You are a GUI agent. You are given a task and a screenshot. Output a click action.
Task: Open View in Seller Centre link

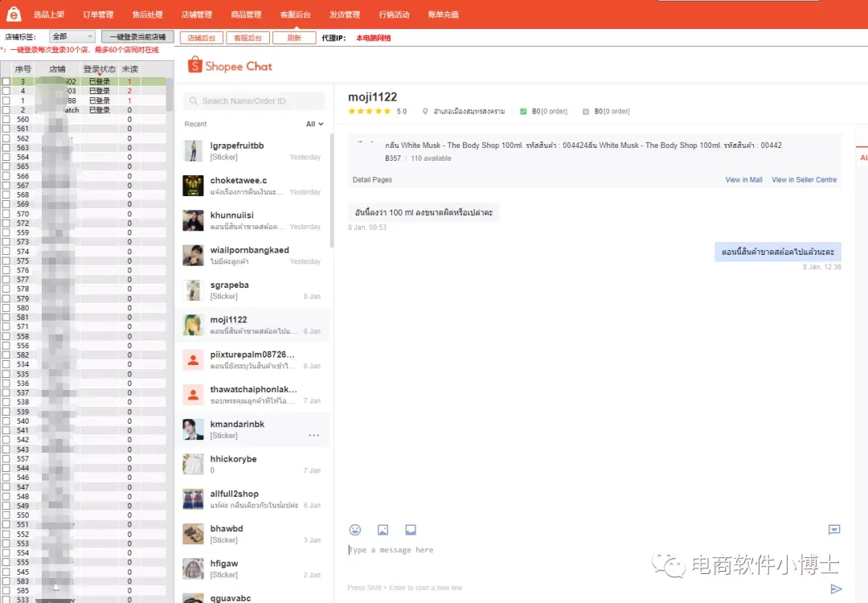[804, 180]
